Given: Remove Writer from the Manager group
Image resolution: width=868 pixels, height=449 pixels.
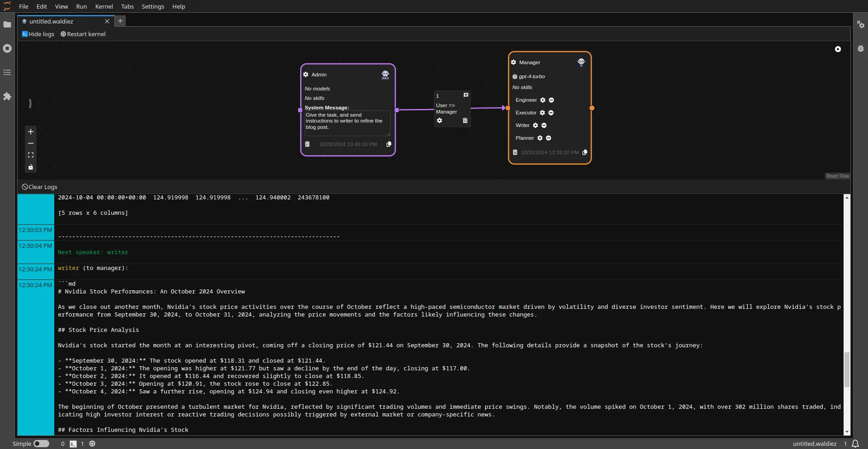Looking at the screenshot, I should [544, 125].
